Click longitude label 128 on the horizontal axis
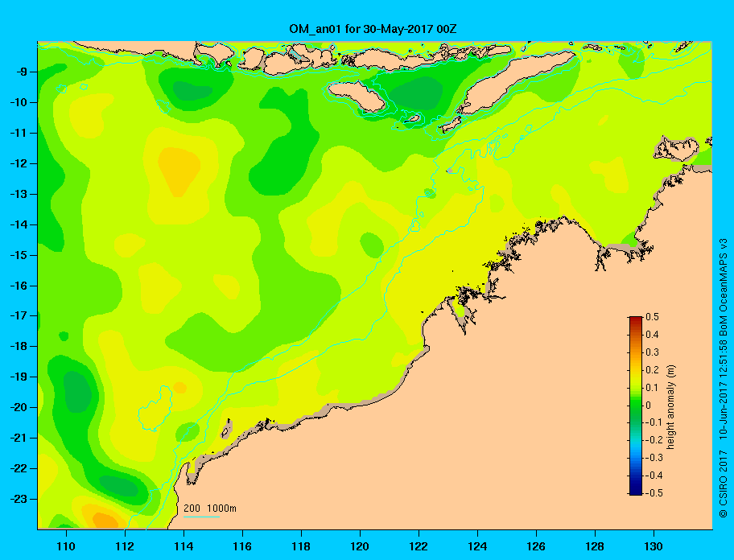This screenshot has width=734, height=560. click(x=595, y=546)
